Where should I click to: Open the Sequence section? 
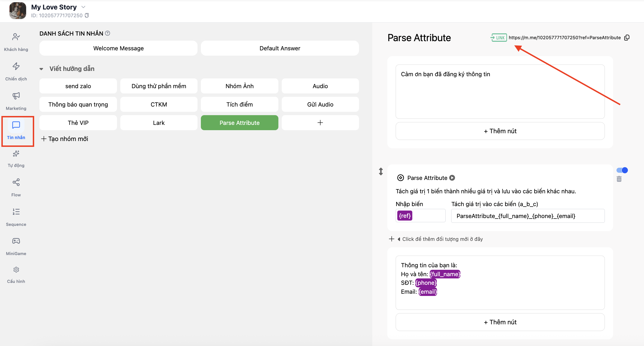click(16, 217)
